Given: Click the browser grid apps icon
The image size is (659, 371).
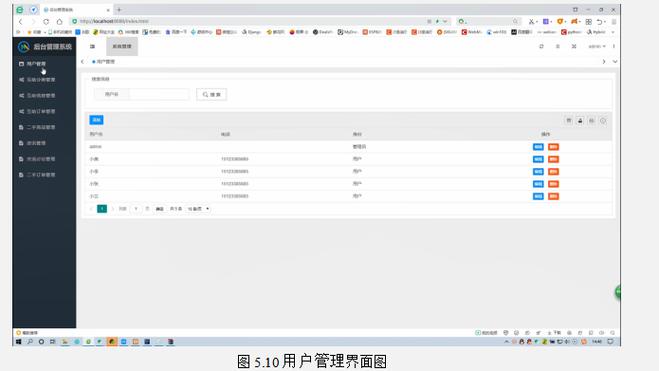Looking at the screenshot, I should coord(588,21).
